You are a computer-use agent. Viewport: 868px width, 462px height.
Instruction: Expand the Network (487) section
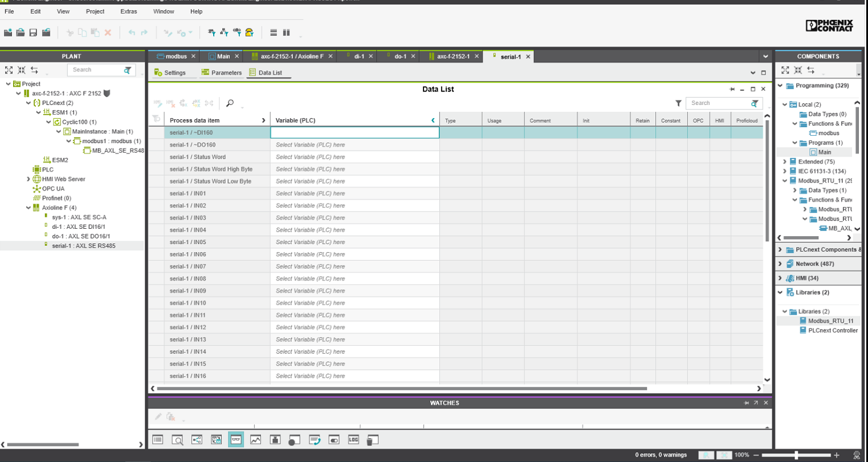pos(780,264)
